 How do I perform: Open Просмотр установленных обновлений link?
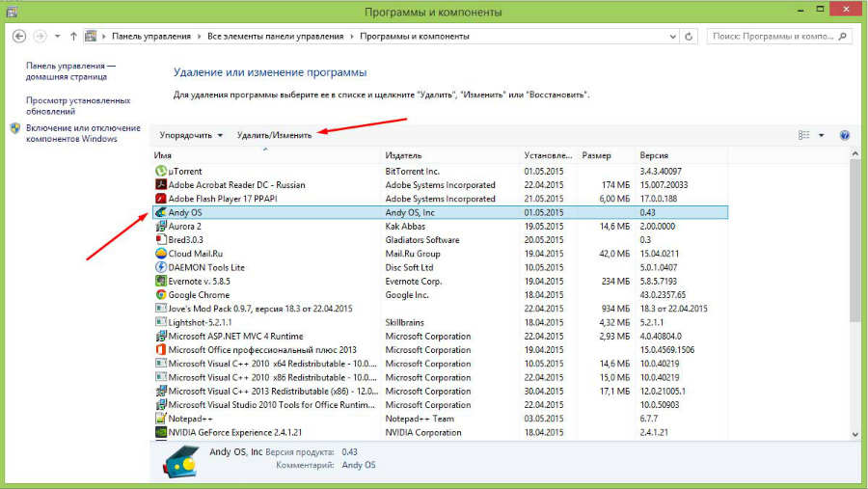click(77, 105)
